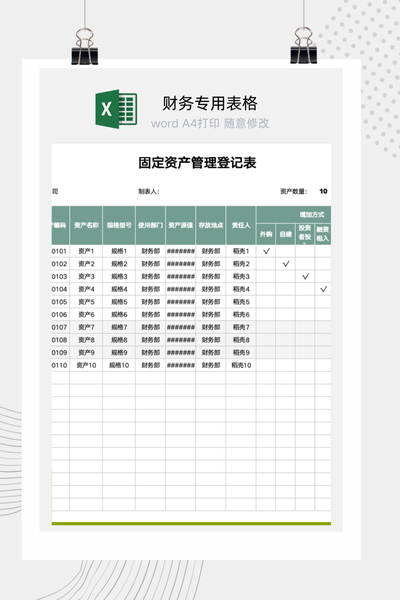Image resolution: width=400 pixels, height=600 pixels.
Task: Click the cell 规格5
Action: [119, 302]
